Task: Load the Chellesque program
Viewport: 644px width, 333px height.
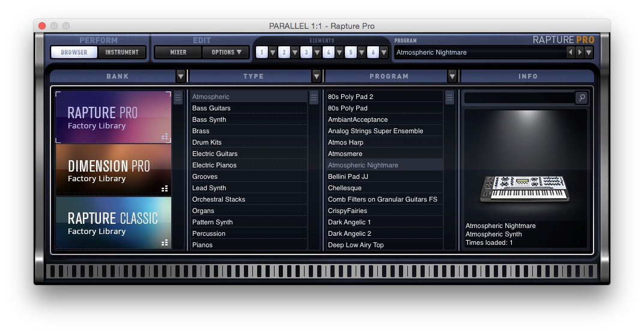Action: tap(384, 188)
